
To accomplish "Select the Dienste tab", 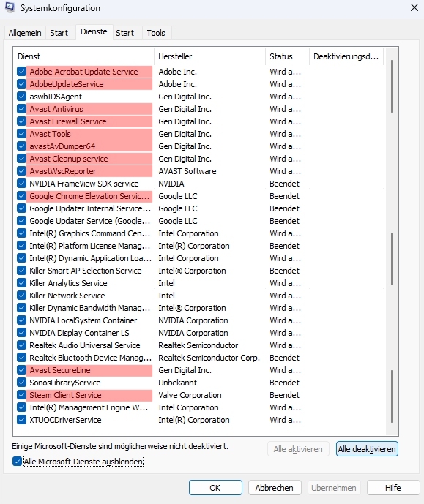I will pos(94,32).
